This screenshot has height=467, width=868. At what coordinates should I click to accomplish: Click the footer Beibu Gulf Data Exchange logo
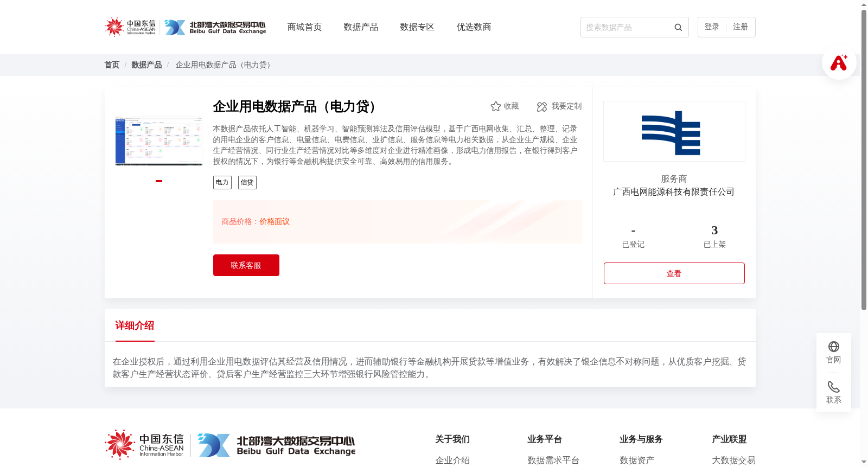pos(277,445)
